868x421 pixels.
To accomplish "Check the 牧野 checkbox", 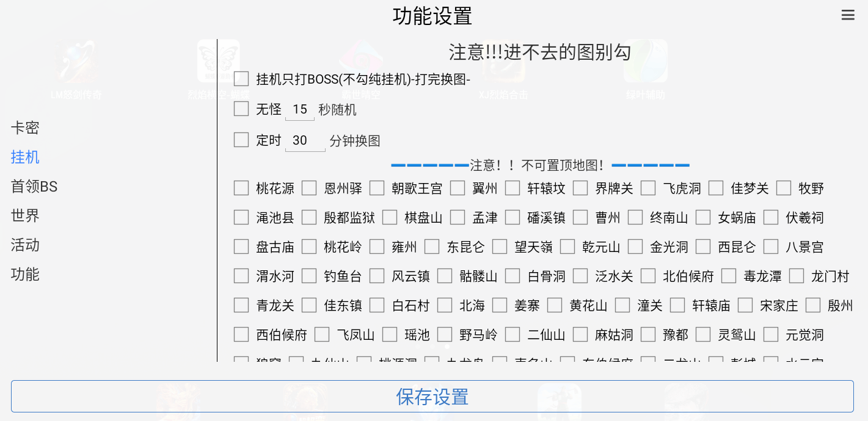I will click(x=784, y=188).
